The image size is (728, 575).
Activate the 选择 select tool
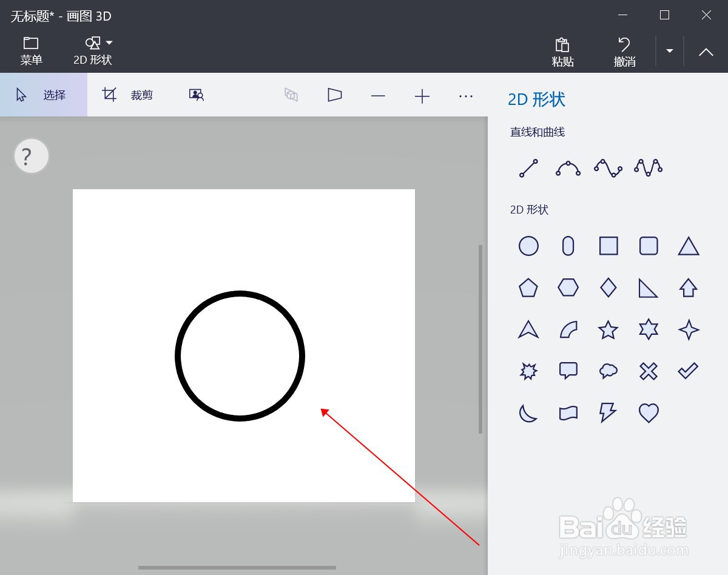(44, 95)
